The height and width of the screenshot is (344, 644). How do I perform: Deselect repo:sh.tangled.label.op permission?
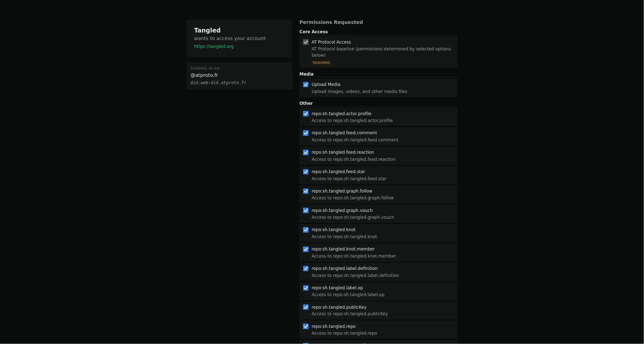coord(306,288)
